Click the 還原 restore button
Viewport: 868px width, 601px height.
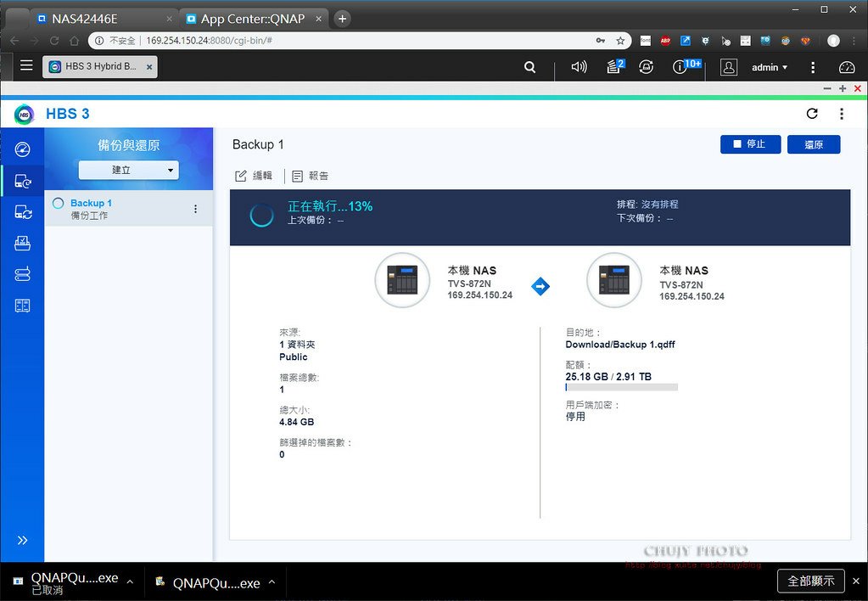click(813, 144)
